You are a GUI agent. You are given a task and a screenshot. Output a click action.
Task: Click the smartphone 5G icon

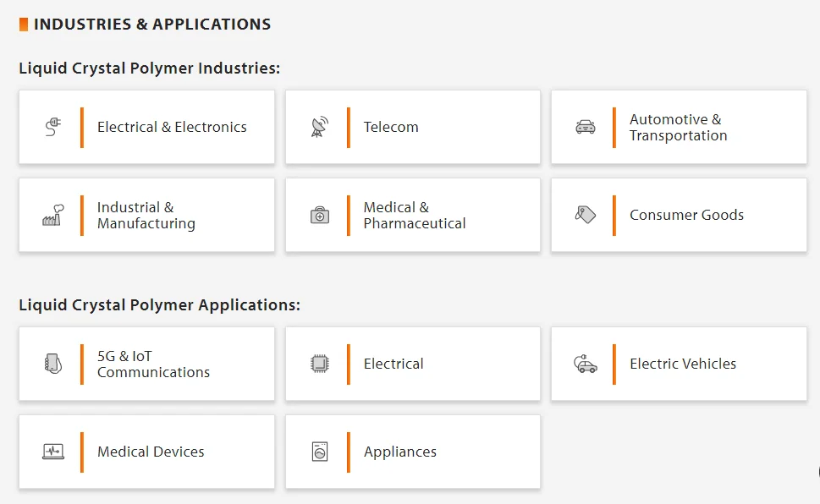click(53, 364)
